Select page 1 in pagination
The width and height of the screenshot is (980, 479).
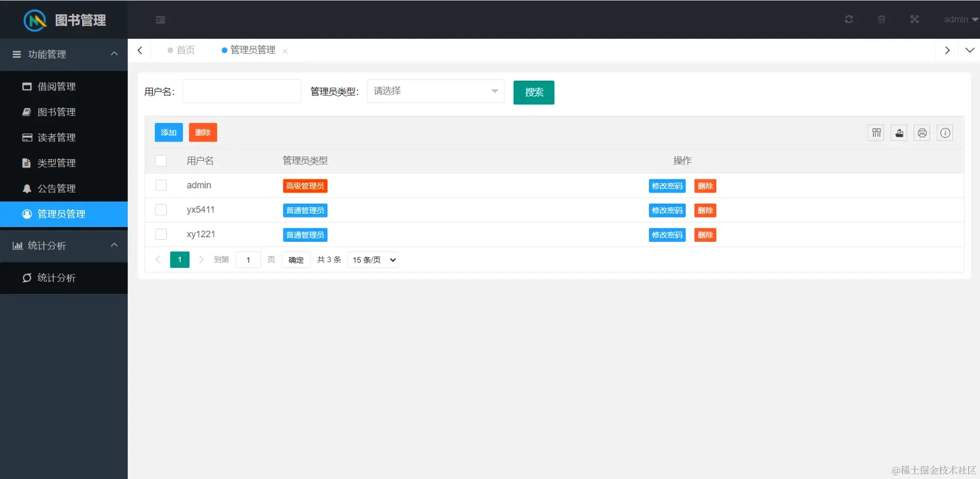[x=180, y=259]
